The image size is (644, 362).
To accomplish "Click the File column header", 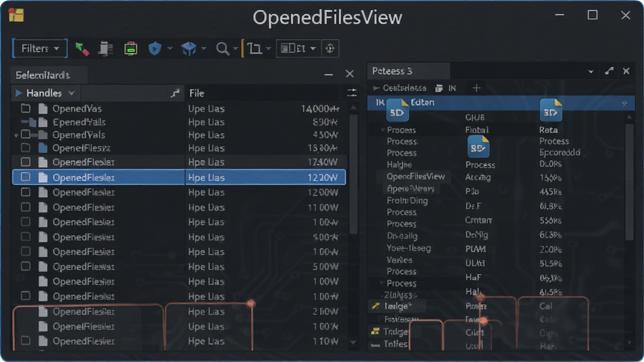I will (197, 93).
